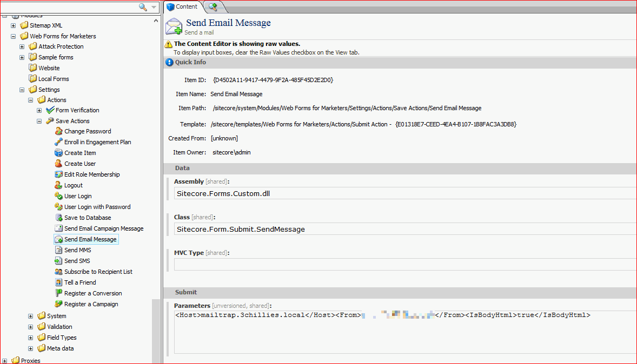637x364 pixels.
Task: Click the Send SMS icon
Action: tap(58, 260)
